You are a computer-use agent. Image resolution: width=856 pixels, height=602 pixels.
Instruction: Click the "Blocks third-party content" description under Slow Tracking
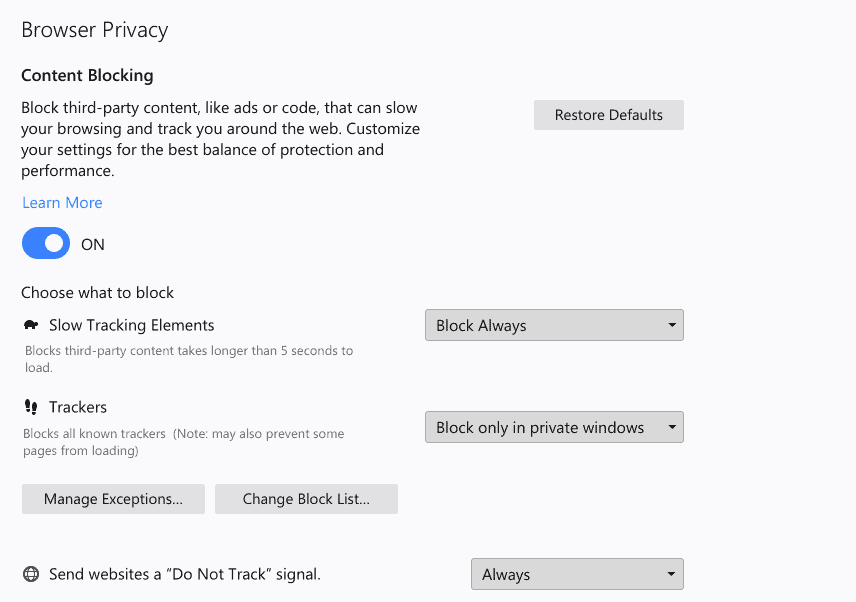[x=188, y=359]
